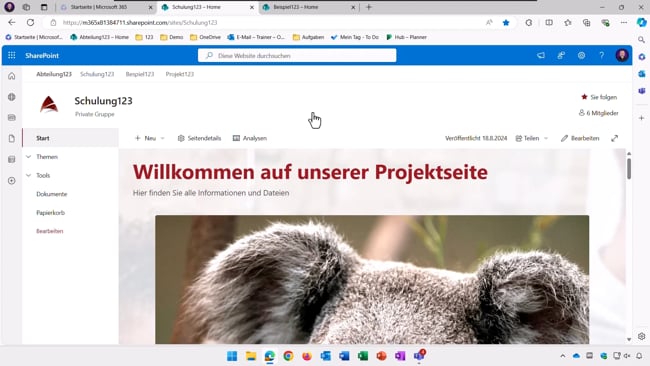Open the news icon in left rail

12,118
